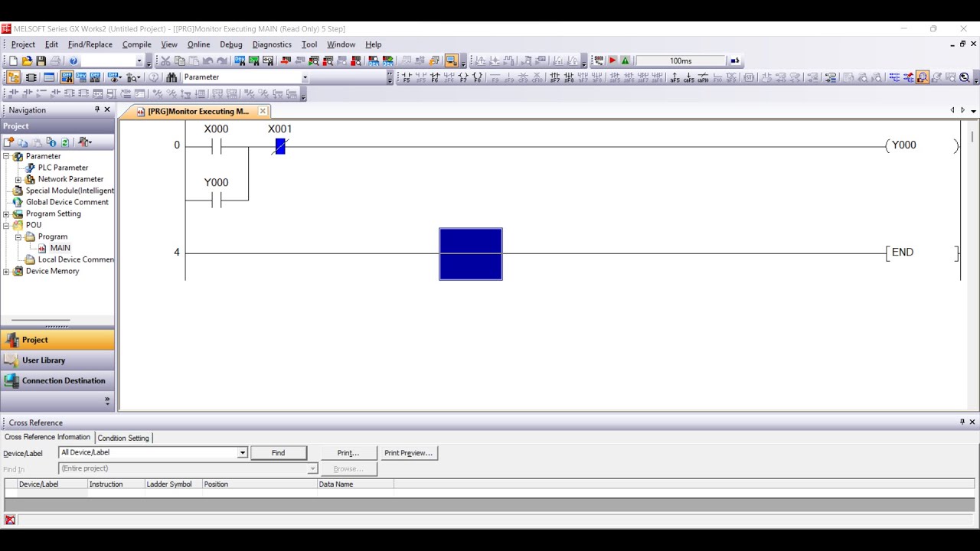This screenshot has width=980, height=551.
Task: Click the Cut scissors icon
Action: click(x=165, y=60)
